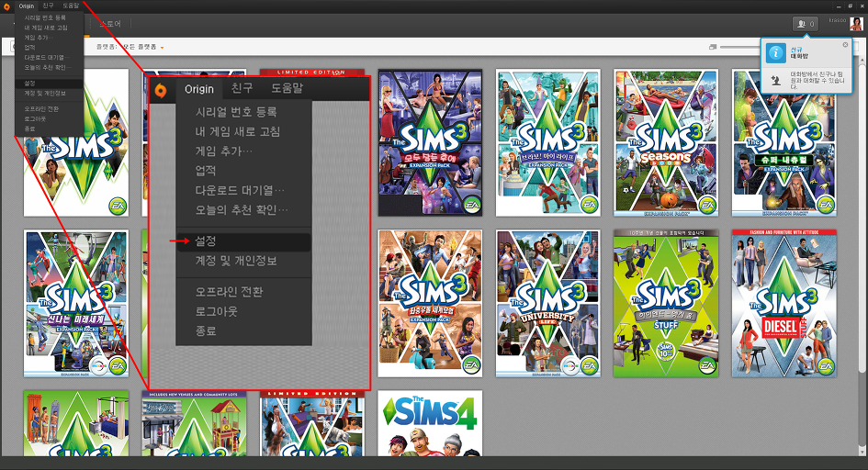Open the 도움말 menu in the window title bar
This screenshot has height=470, width=868.
(71, 6)
